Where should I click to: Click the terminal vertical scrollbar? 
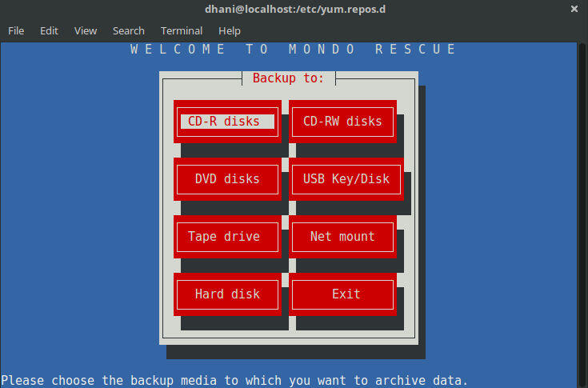[582, 215]
